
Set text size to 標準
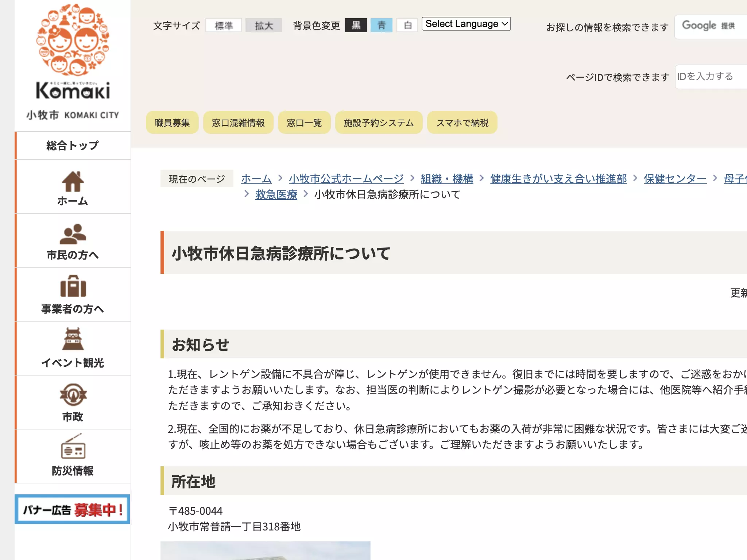click(224, 26)
